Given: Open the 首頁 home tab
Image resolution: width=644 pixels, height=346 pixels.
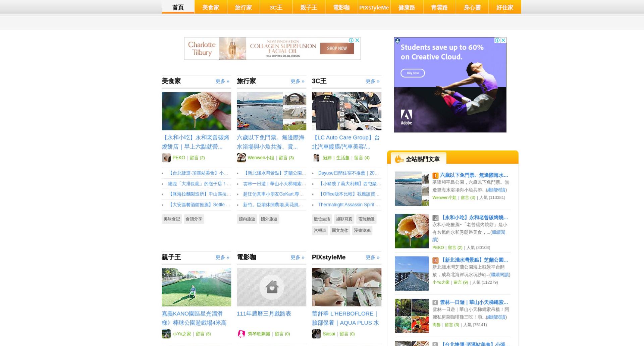Looking at the screenshot, I should coord(178,7).
